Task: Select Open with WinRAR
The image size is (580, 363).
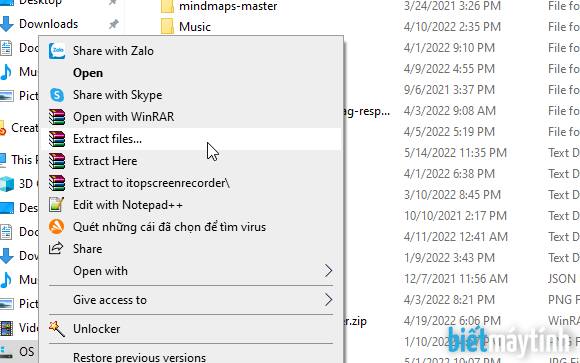Action: [x=124, y=117]
